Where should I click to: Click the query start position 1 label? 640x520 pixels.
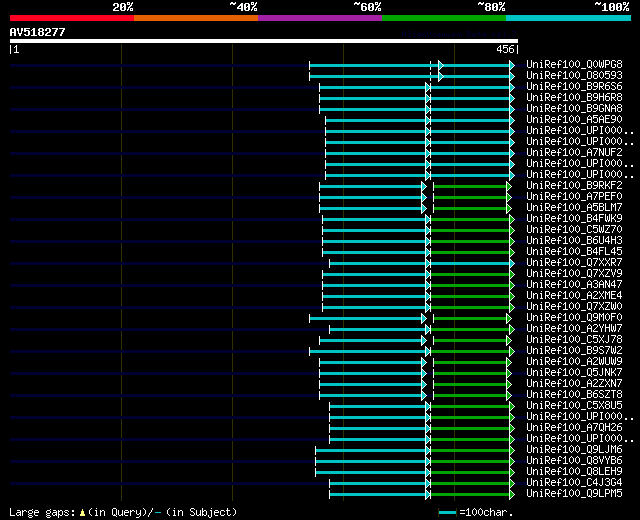(16, 49)
